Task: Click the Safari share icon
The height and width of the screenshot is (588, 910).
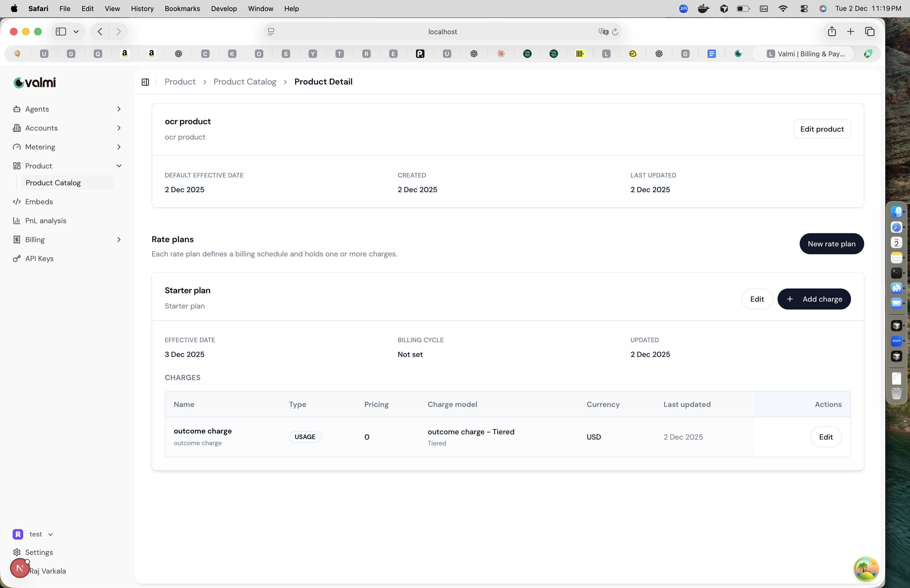Action: (x=832, y=32)
